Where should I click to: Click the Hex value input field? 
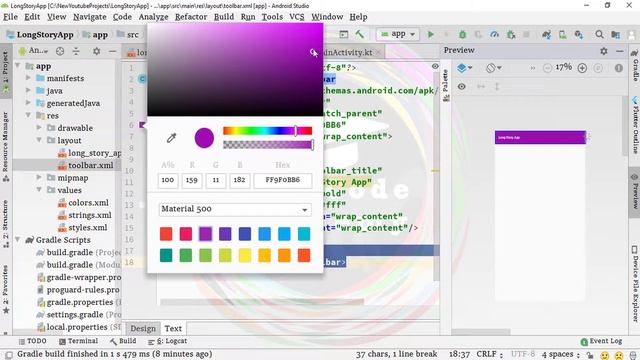click(x=283, y=180)
